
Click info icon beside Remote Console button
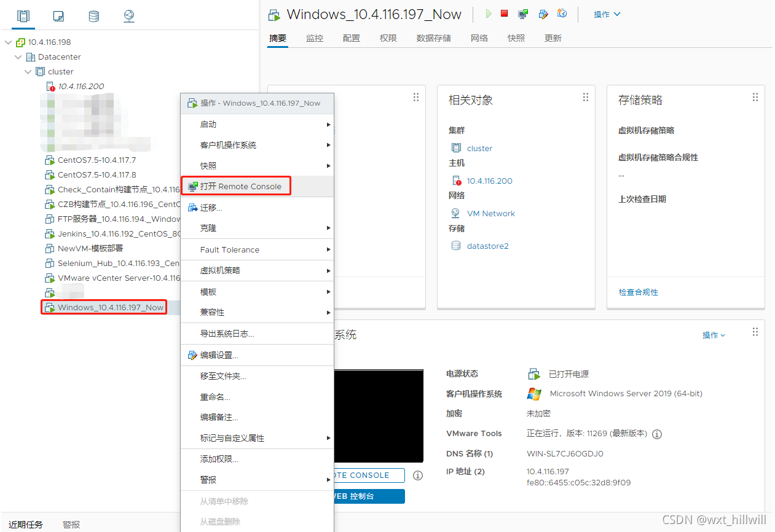[x=418, y=475]
